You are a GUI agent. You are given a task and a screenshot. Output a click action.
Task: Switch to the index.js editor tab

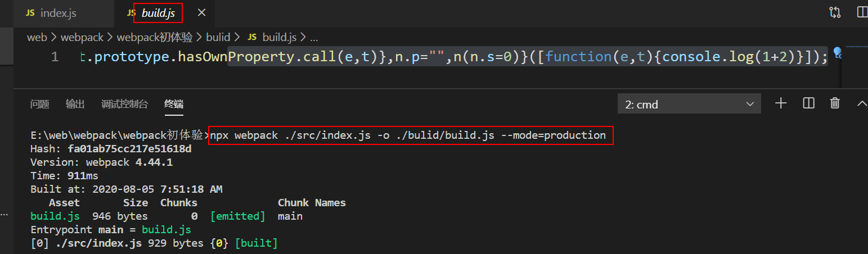[x=58, y=12]
